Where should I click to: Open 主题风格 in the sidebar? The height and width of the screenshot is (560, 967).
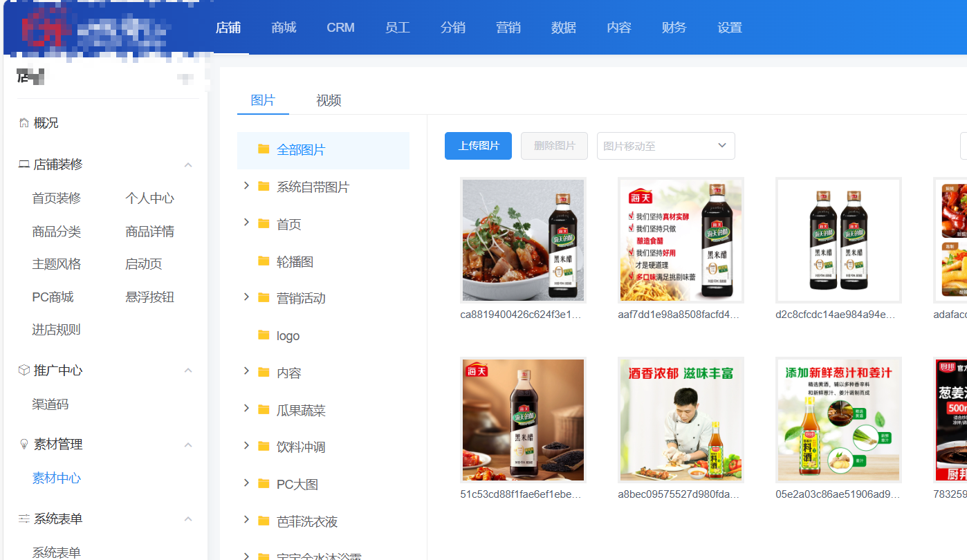[57, 264]
